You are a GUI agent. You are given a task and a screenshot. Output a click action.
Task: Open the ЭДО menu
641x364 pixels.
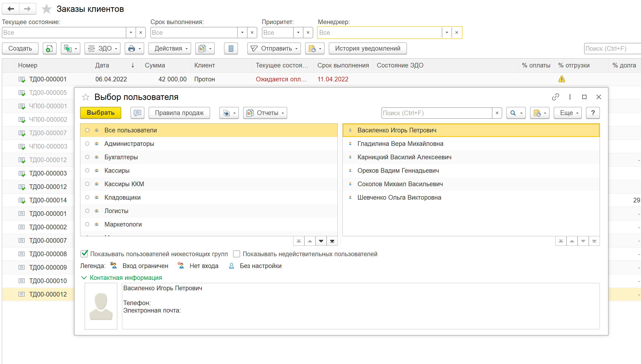click(x=102, y=48)
